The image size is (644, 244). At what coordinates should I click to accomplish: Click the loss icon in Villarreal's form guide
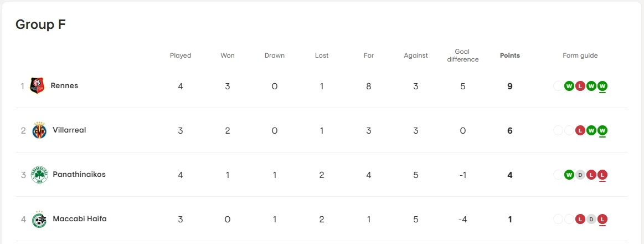[x=580, y=130]
